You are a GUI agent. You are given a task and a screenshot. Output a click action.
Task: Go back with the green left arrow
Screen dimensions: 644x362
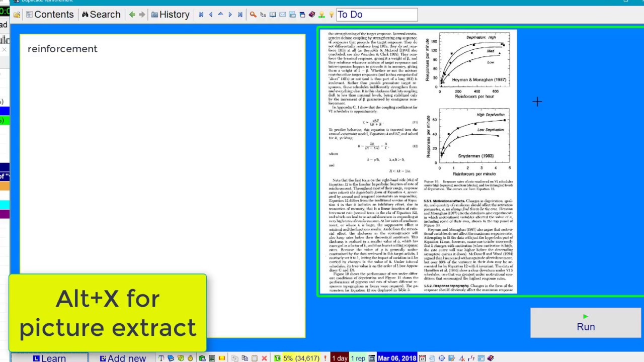[x=132, y=15]
